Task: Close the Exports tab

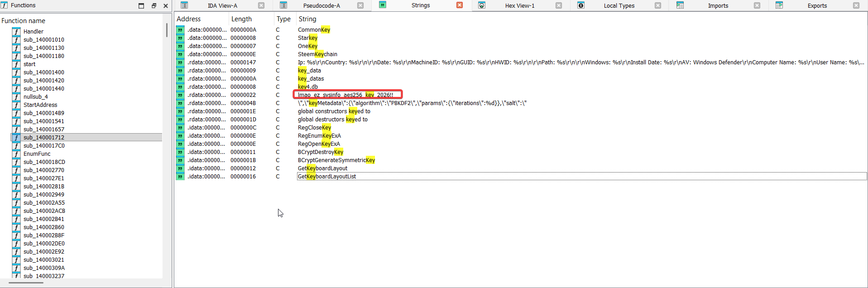Action: pos(856,5)
